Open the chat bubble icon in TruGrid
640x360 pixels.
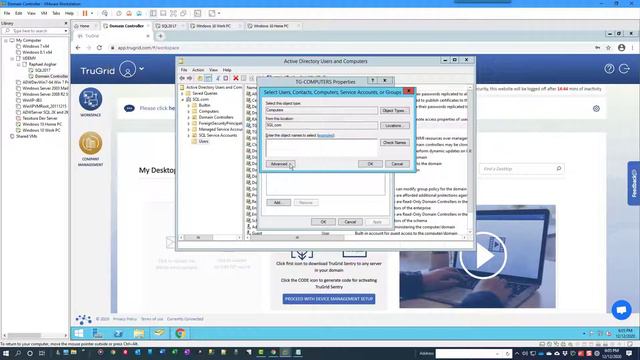coord(622,310)
